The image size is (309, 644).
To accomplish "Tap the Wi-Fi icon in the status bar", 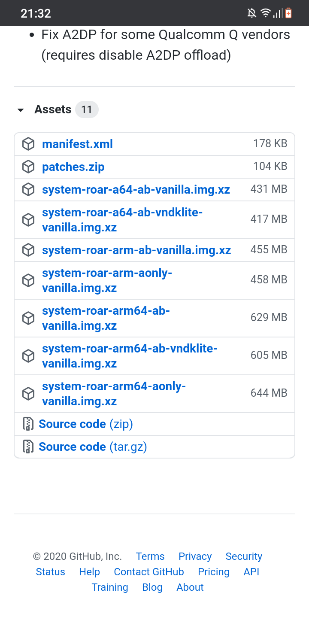I will (265, 13).
